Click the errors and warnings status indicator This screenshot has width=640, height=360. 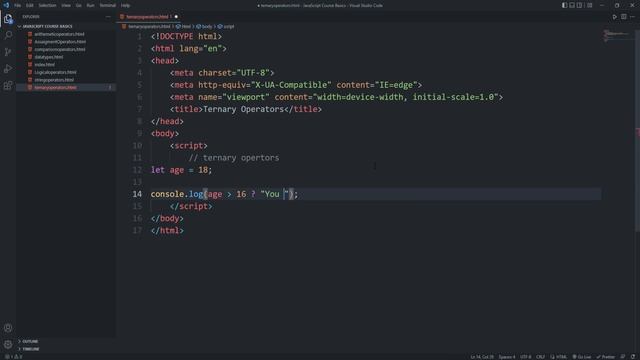coord(13,357)
